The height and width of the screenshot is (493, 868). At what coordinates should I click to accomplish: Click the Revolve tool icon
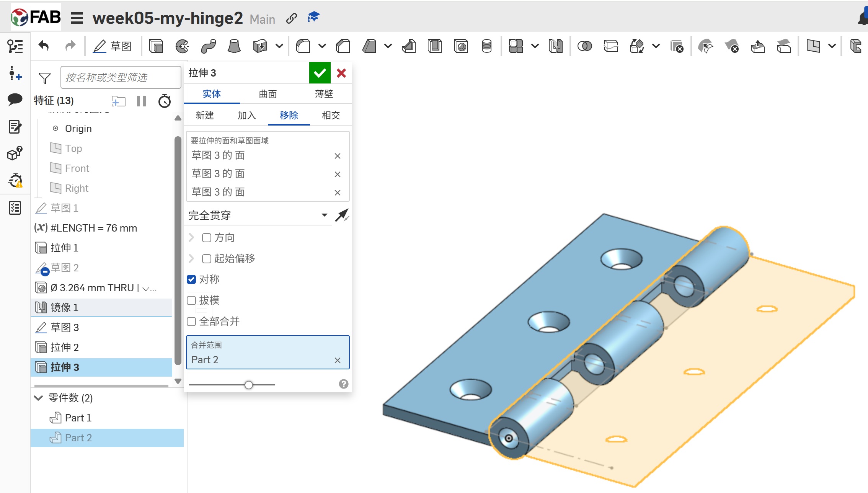(182, 46)
